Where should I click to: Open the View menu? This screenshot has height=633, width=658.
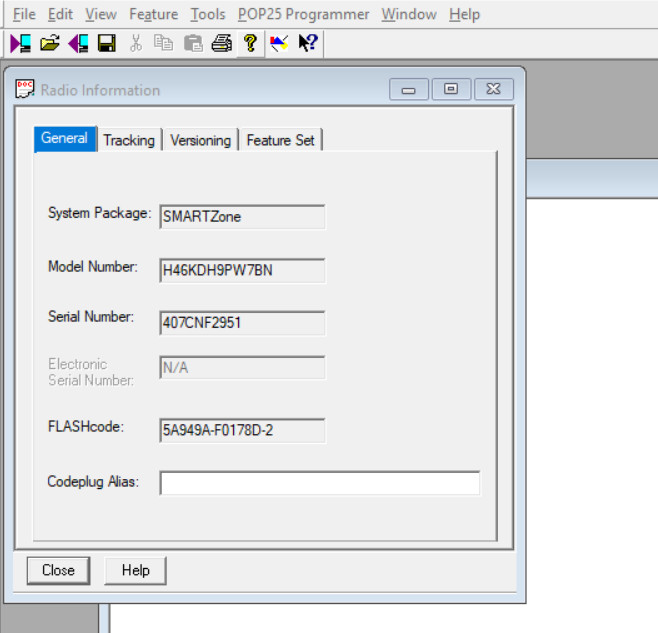click(101, 14)
